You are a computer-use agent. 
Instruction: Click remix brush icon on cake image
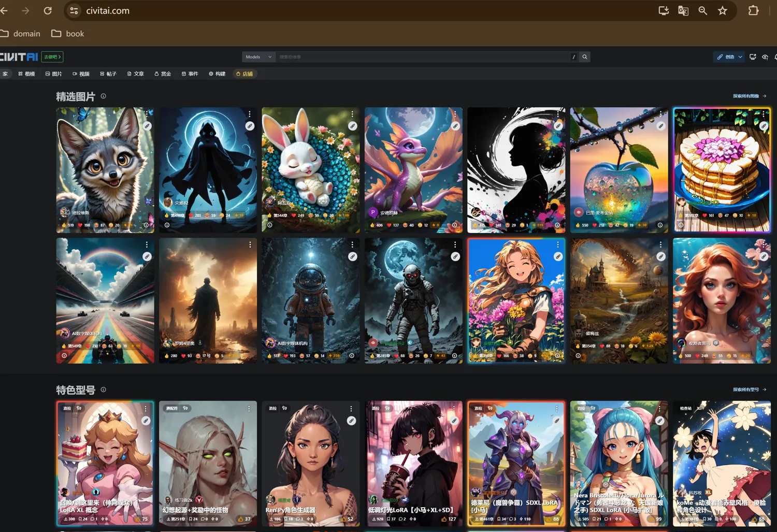(x=764, y=126)
